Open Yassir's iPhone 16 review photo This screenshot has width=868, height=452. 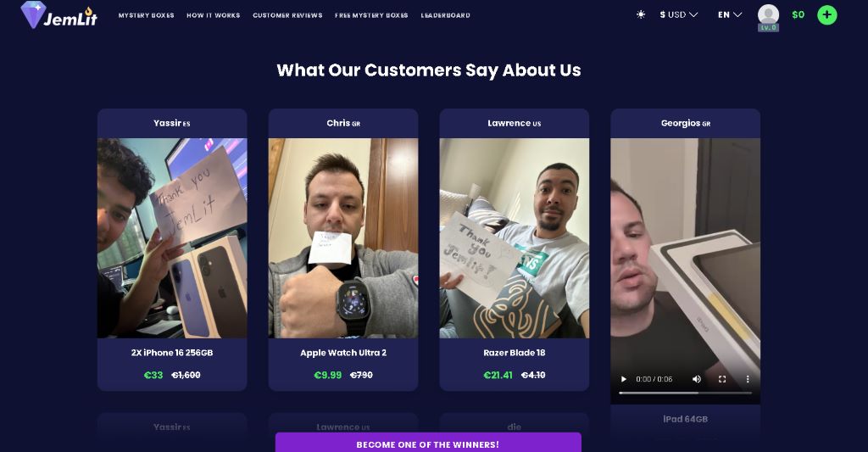[x=172, y=238]
